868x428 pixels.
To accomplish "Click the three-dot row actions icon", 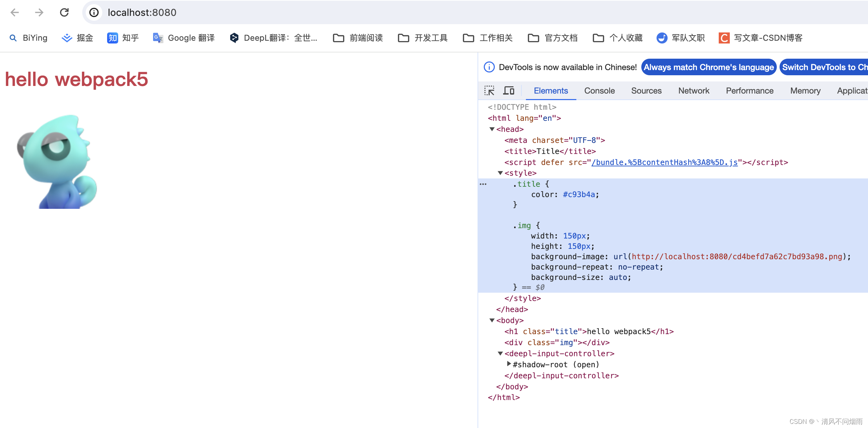I will pyautogui.click(x=483, y=184).
